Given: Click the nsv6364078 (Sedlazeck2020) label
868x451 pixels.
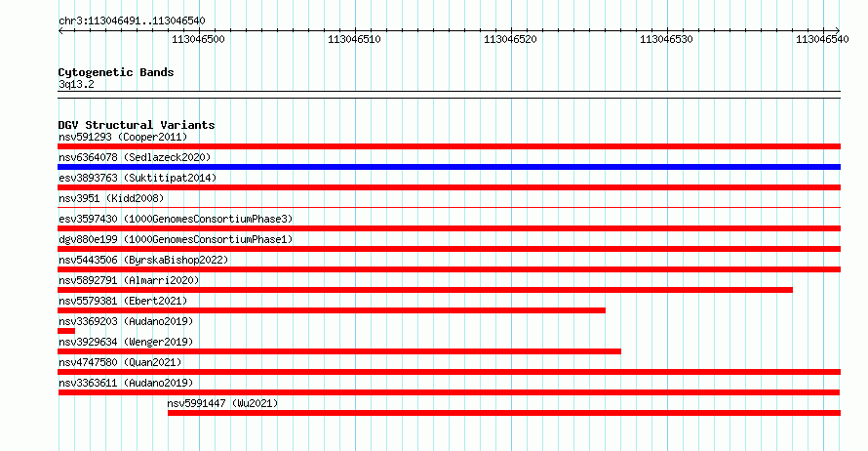Looking at the screenshot, I should (x=135, y=157).
